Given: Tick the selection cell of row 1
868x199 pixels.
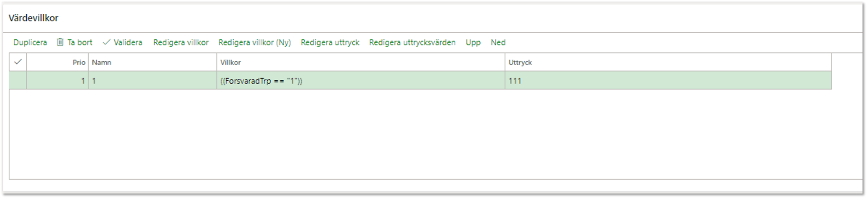Looking at the screenshot, I should pyautogui.click(x=18, y=81).
